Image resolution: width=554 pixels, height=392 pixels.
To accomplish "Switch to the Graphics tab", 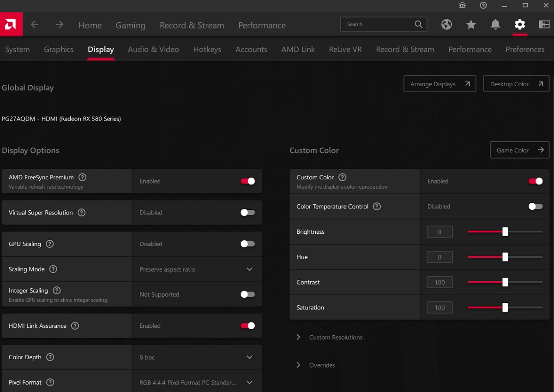I will 59,49.
